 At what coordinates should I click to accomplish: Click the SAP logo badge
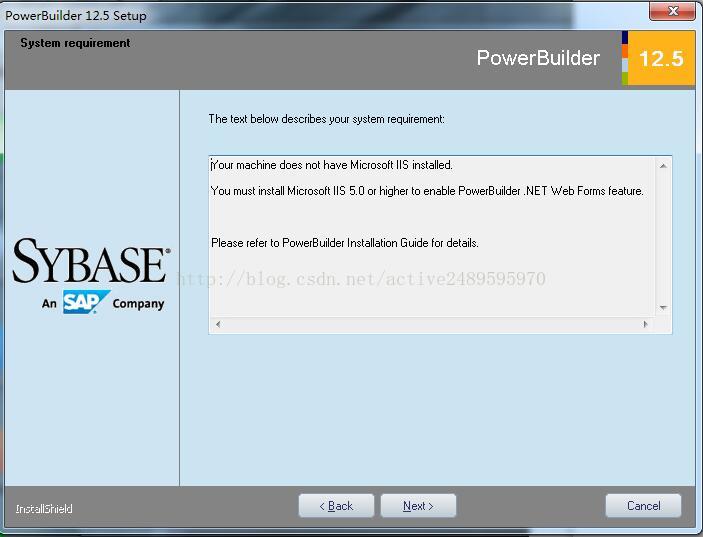click(x=86, y=302)
